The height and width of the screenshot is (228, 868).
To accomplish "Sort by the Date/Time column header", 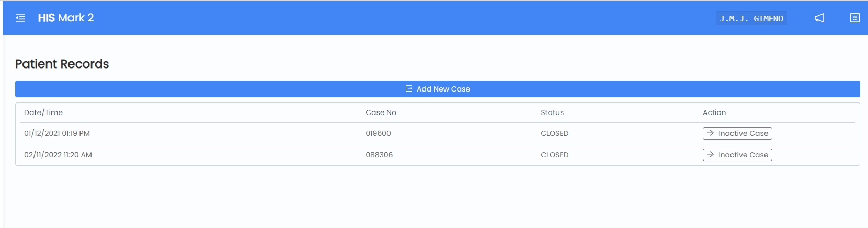I will click(43, 112).
